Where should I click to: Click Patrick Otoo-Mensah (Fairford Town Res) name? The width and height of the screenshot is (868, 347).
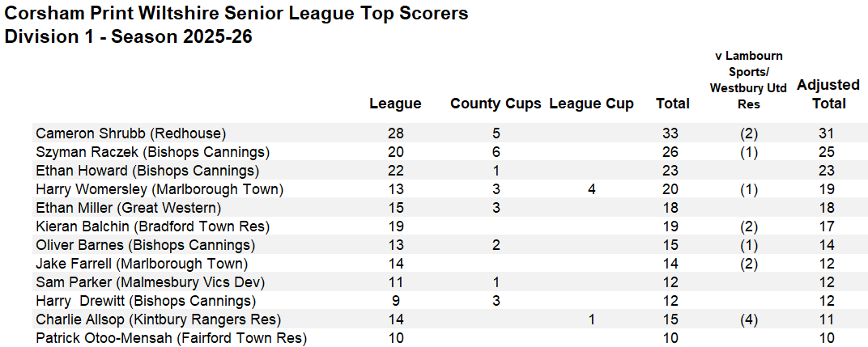point(172,338)
